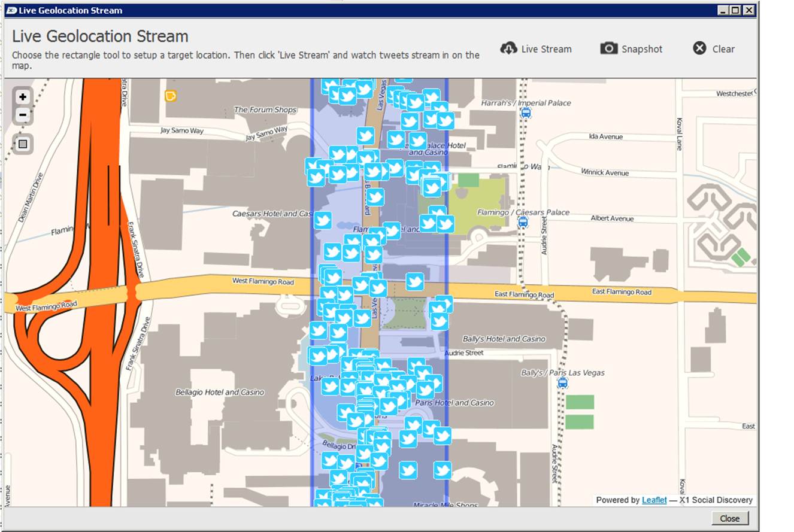Screen dimensions: 794x532
Task: Click the Clear X circle icon
Action: (x=699, y=48)
